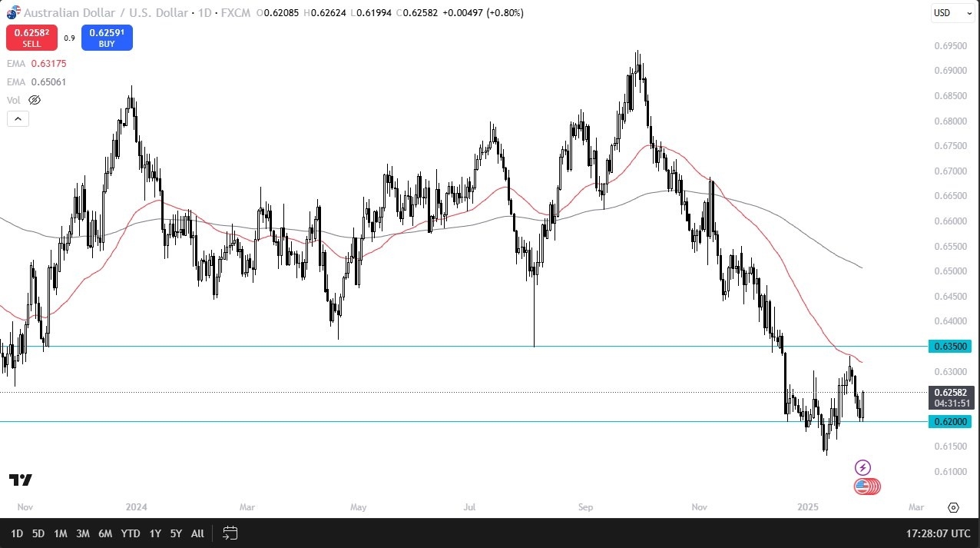Collapse the indicator legend with the chevron arrow

(x=18, y=118)
